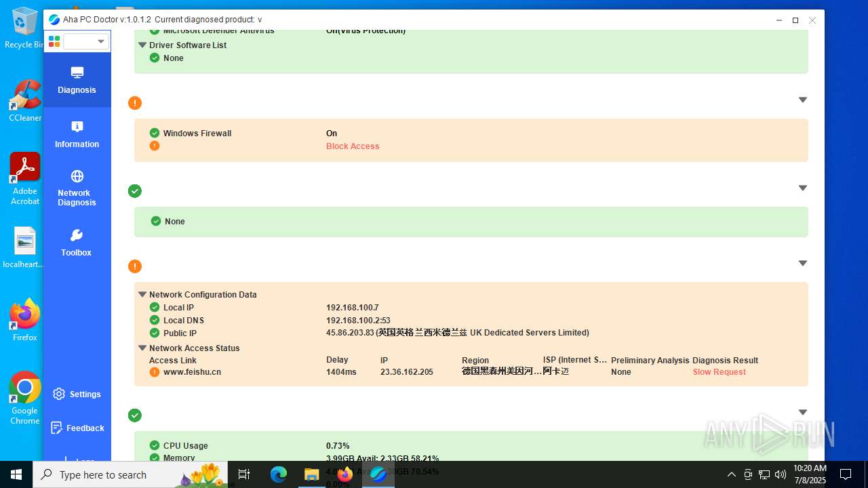
Task: Select the localheart image file on desktop
Action: [x=24, y=248]
